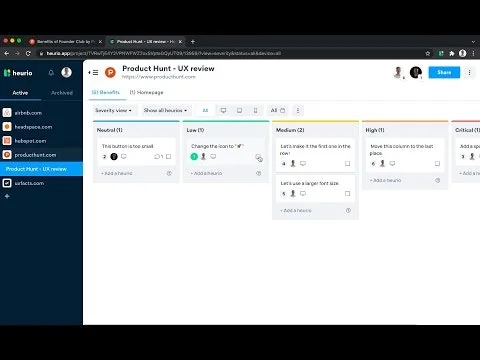Open comment icon on 'This button is too small'
Viewport: 480px width, 360px height.
pos(159,157)
